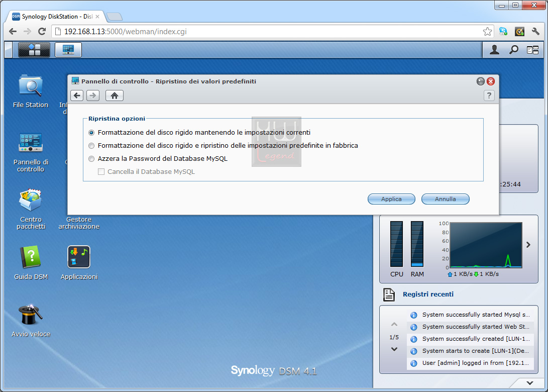Open the Registri recenti log icon

tap(389, 295)
